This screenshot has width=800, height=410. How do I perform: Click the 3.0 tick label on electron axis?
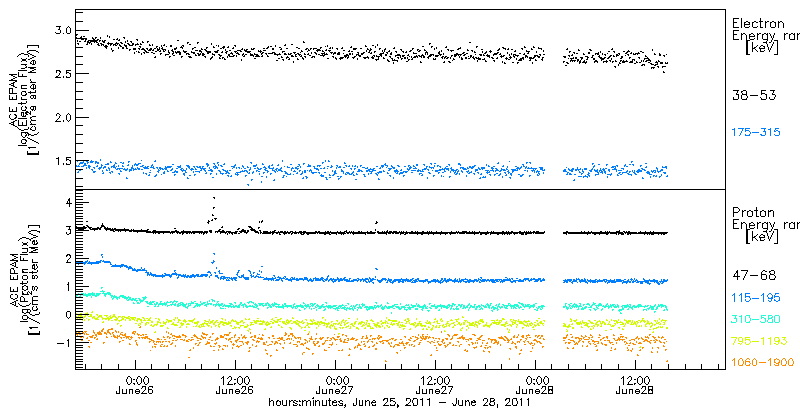(62, 30)
